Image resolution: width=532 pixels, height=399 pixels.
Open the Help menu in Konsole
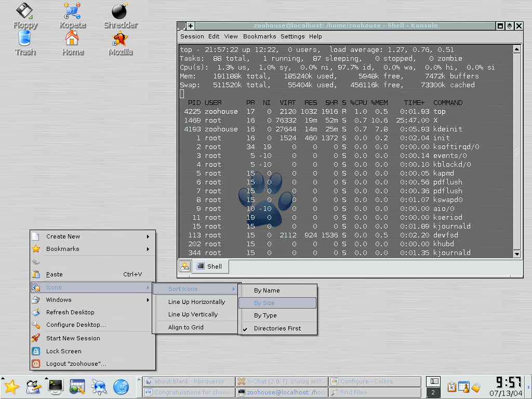tap(315, 36)
